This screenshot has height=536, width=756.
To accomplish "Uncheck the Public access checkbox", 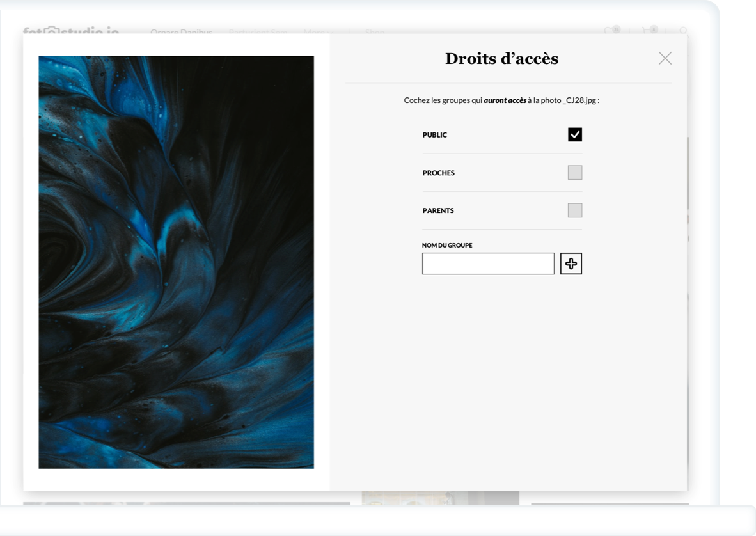I will click(575, 134).
